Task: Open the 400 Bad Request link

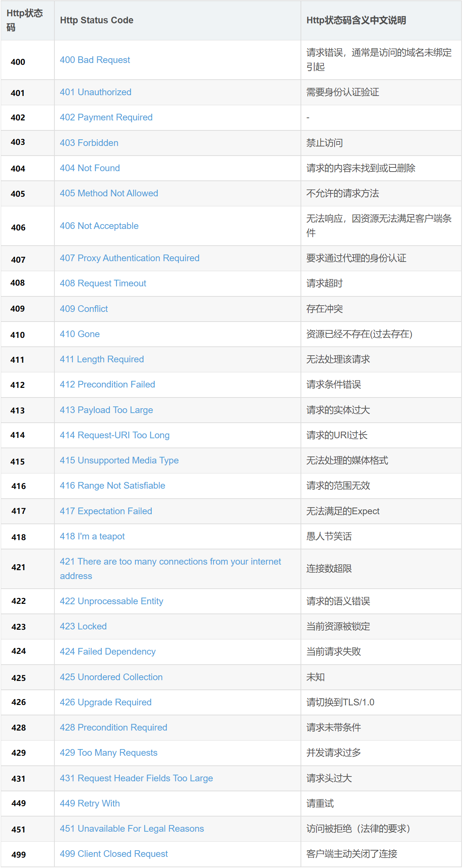Action: pyautogui.click(x=95, y=60)
